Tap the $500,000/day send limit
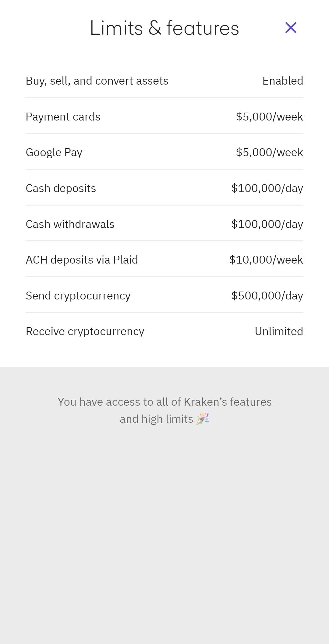Viewport: 329px width, 644px height. pyautogui.click(x=267, y=296)
